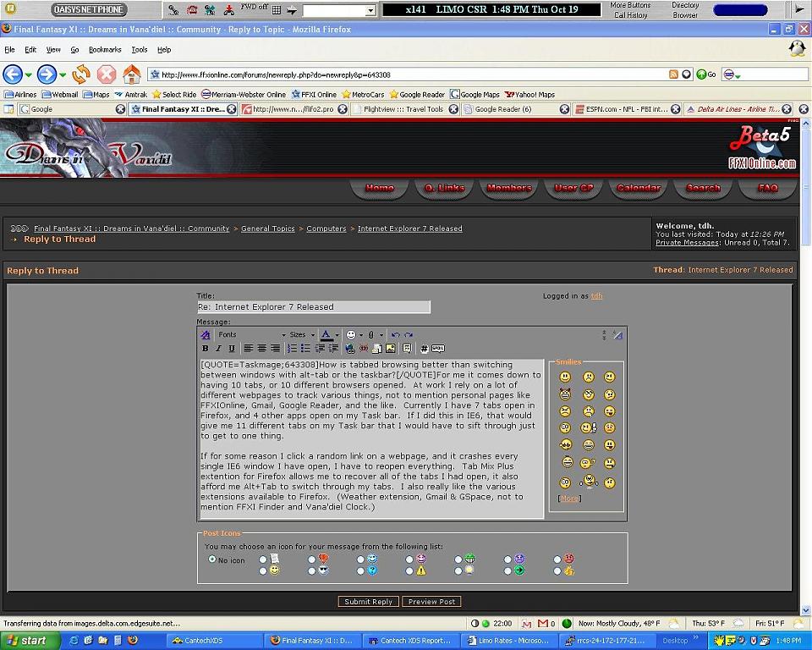Image resolution: width=812 pixels, height=650 pixels.
Task: Select the yellow warning triangle post icon radio
Action: (409, 570)
